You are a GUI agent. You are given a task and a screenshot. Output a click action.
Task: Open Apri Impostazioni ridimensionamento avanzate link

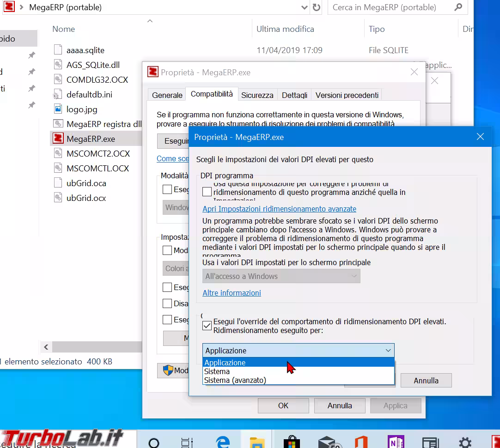click(279, 209)
